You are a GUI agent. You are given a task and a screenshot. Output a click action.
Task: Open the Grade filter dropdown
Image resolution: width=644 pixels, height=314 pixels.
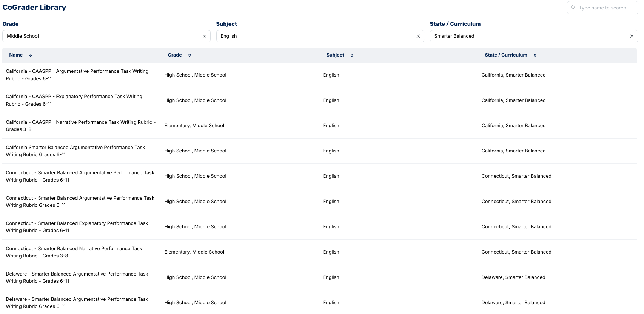coord(106,36)
